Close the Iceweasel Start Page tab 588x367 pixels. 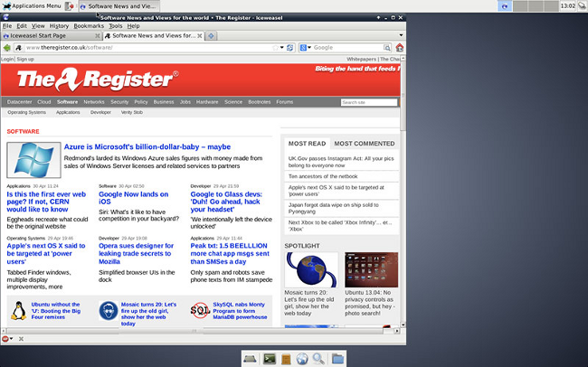98,36
